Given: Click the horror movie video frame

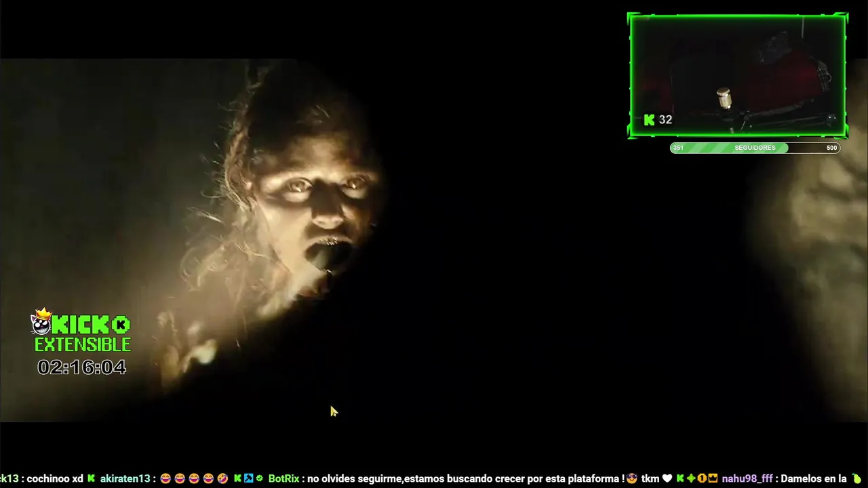Looking at the screenshot, I should [434, 240].
